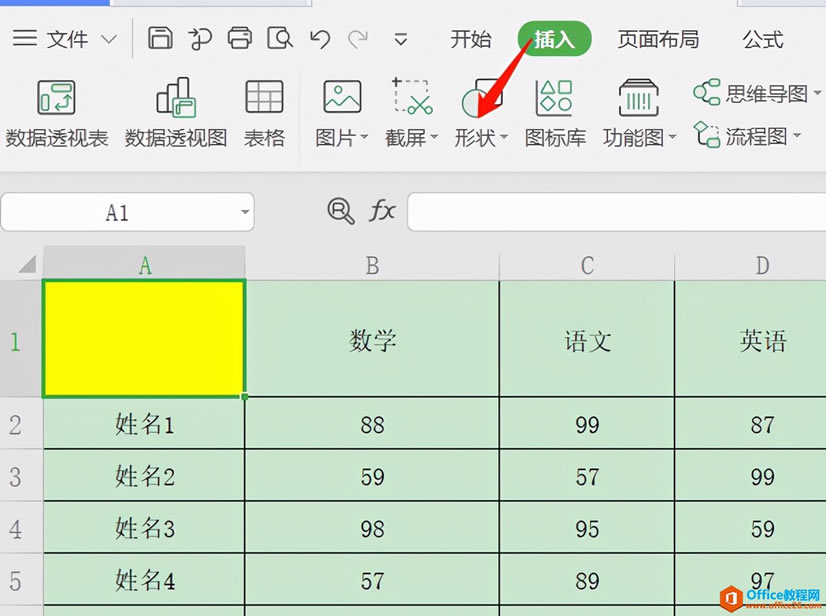This screenshot has width=826, height=616.
Task: Select column B header
Action: pyautogui.click(x=372, y=265)
